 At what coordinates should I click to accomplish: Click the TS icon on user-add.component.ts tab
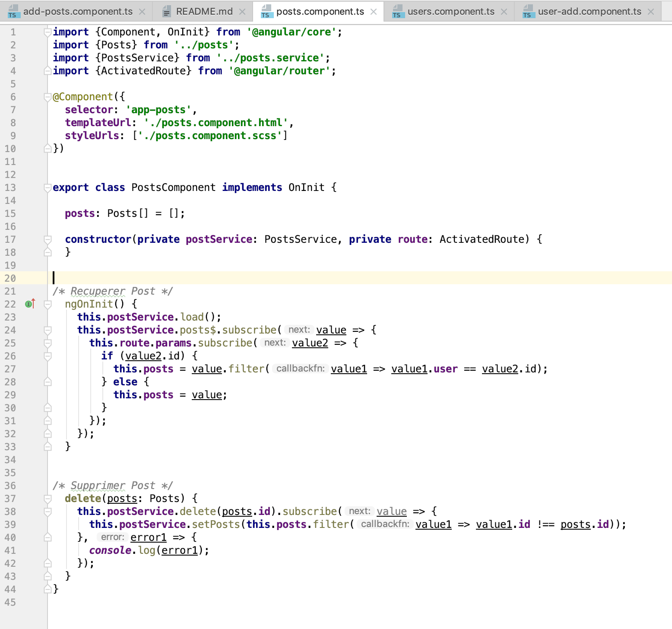tap(528, 11)
